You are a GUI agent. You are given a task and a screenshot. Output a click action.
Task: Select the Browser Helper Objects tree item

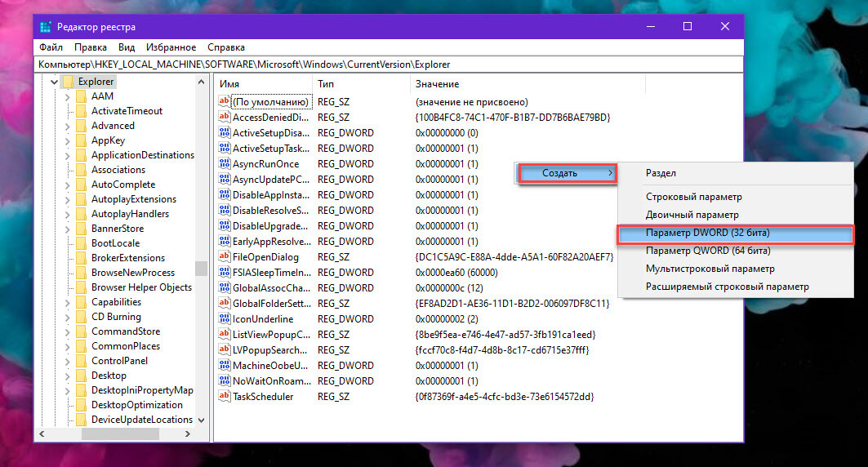(142, 287)
